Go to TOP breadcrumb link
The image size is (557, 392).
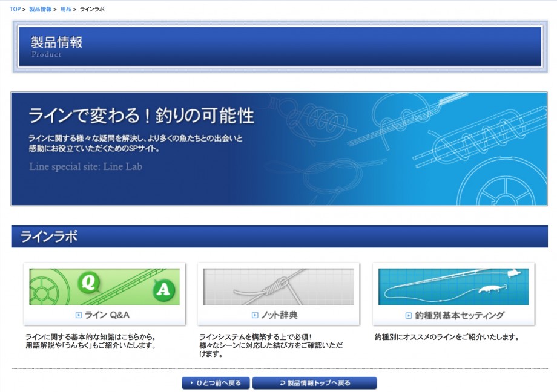(15, 9)
